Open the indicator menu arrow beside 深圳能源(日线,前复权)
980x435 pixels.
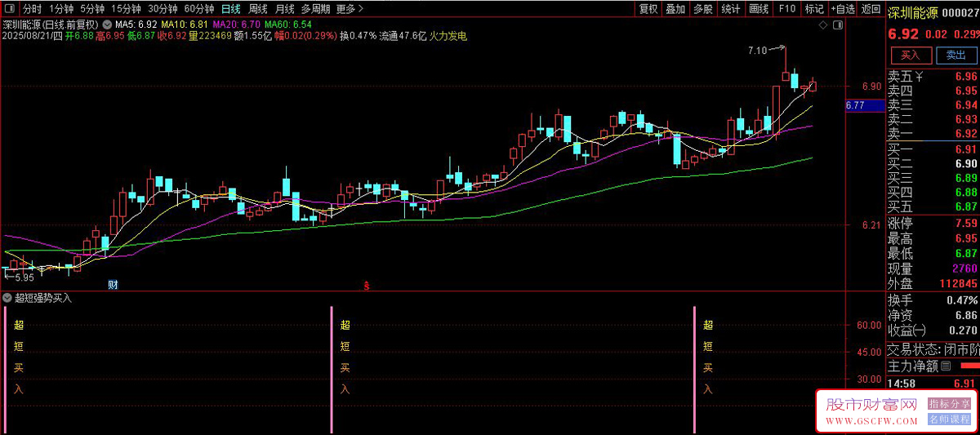[107, 24]
